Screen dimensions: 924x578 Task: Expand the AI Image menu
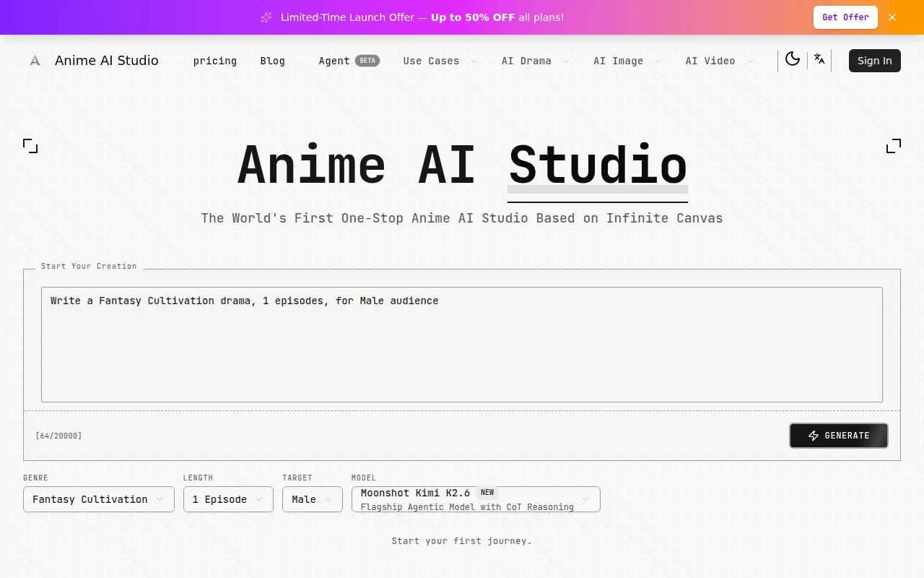point(627,61)
